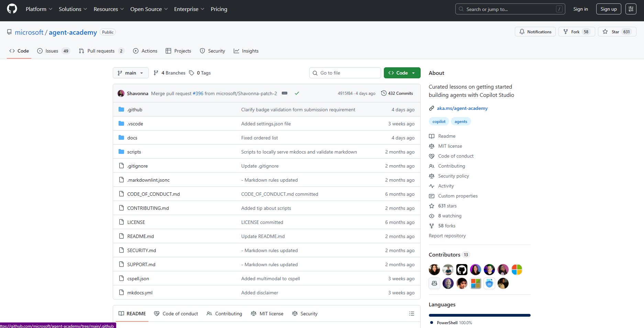The height and width of the screenshot is (328, 644).
Task: Click the 0 Tags tag icon
Action: click(x=192, y=73)
